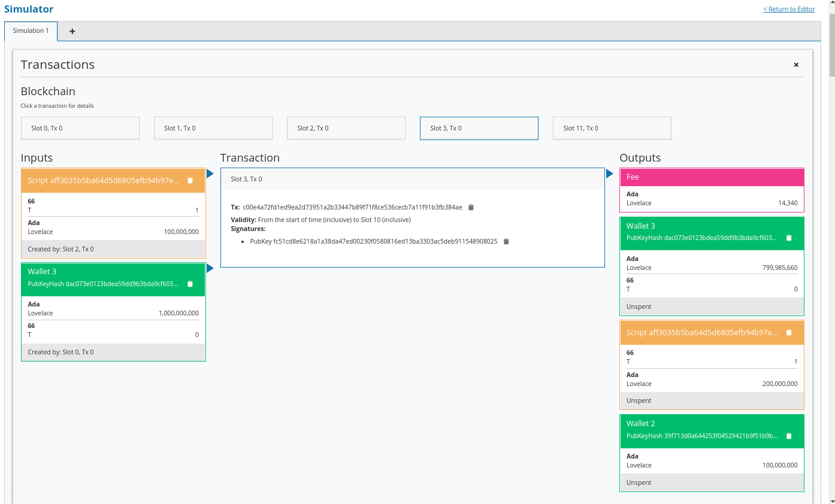Click Return to Editor link
835x504 pixels.
(x=789, y=9)
